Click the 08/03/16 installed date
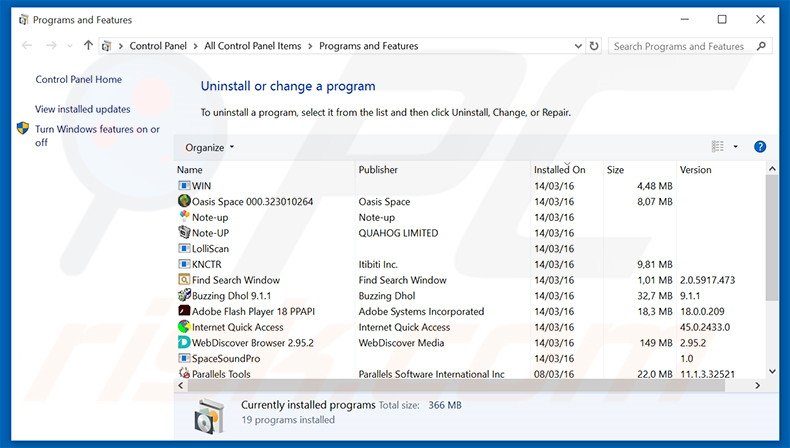The width and height of the screenshot is (790, 448). point(554,374)
